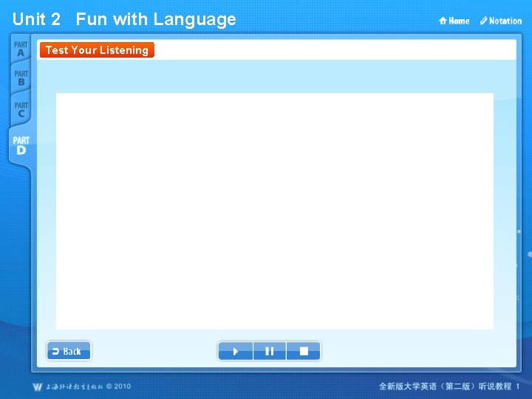Stop the audio playback
Viewport: 532px width, 399px height.
point(304,351)
